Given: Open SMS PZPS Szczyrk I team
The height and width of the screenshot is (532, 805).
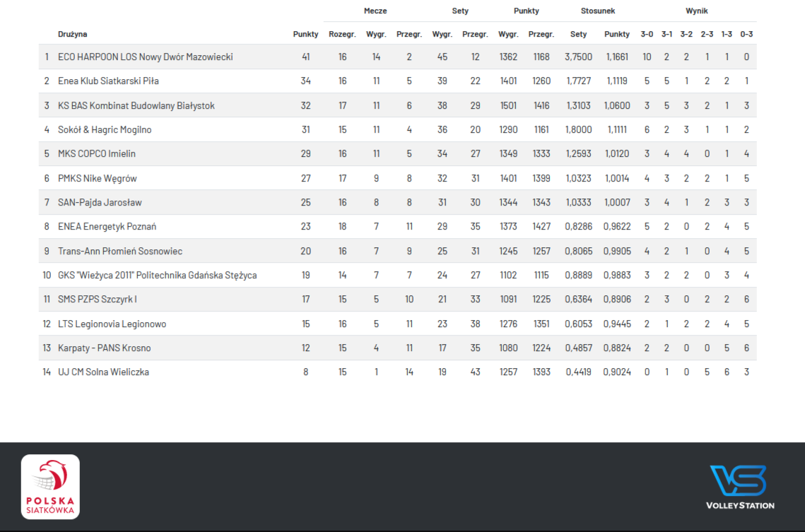Looking at the screenshot, I should coord(98,300).
